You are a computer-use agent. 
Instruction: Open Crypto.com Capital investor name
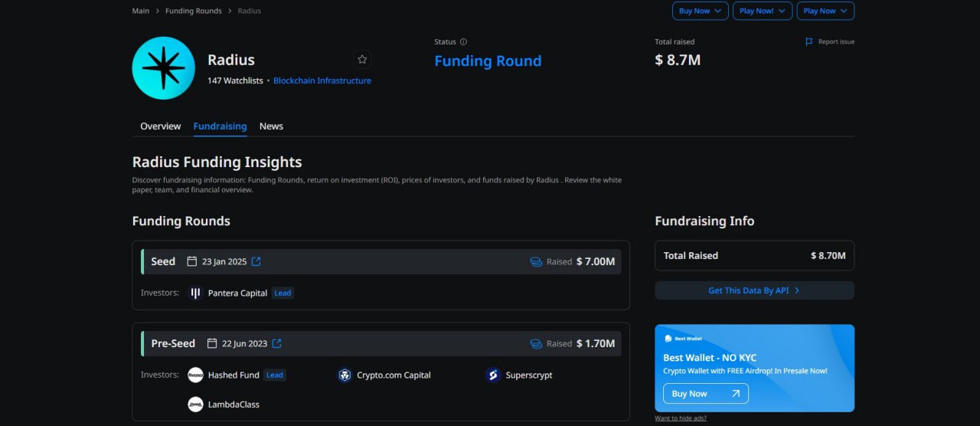pyautogui.click(x=394, y=375)
